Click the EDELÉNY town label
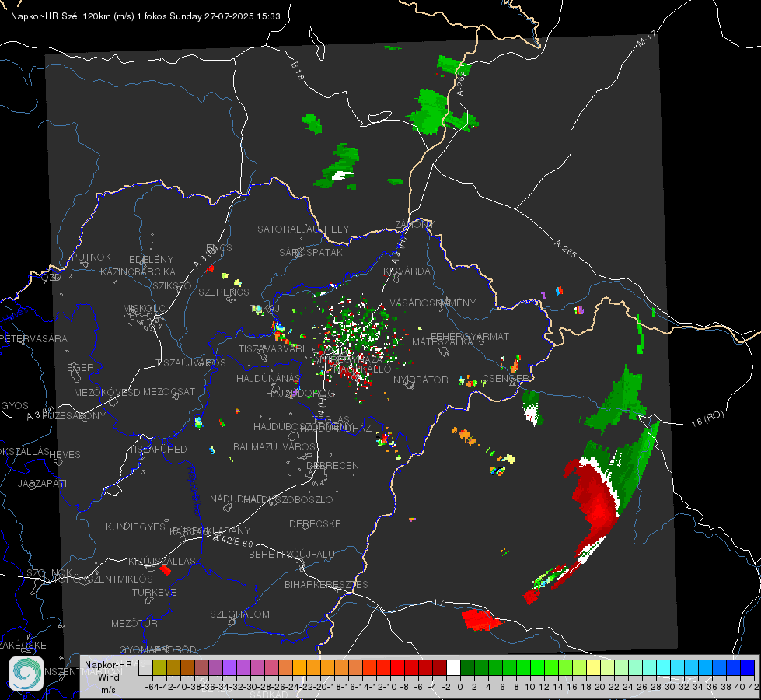Screen dimensions: 761x700 (152, 260)
